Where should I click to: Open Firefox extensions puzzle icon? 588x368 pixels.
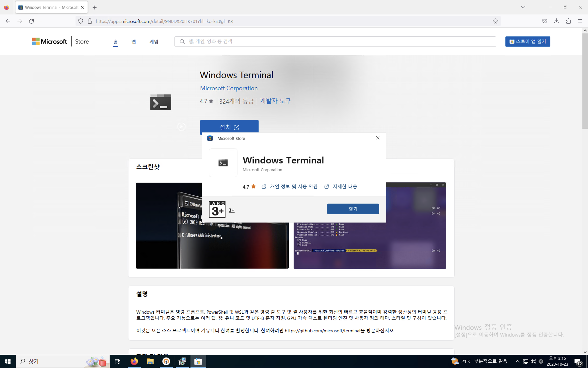tap(568, 21)
